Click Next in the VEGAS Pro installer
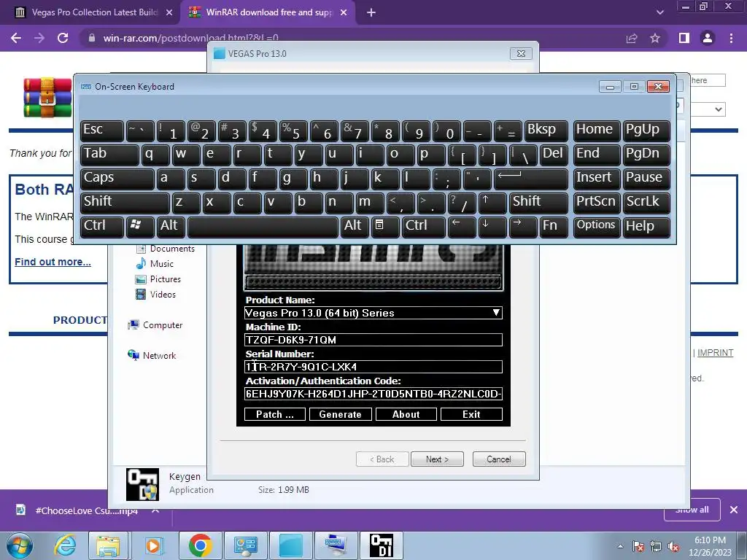Screen dimensions: 747x560 click(437, 459)
